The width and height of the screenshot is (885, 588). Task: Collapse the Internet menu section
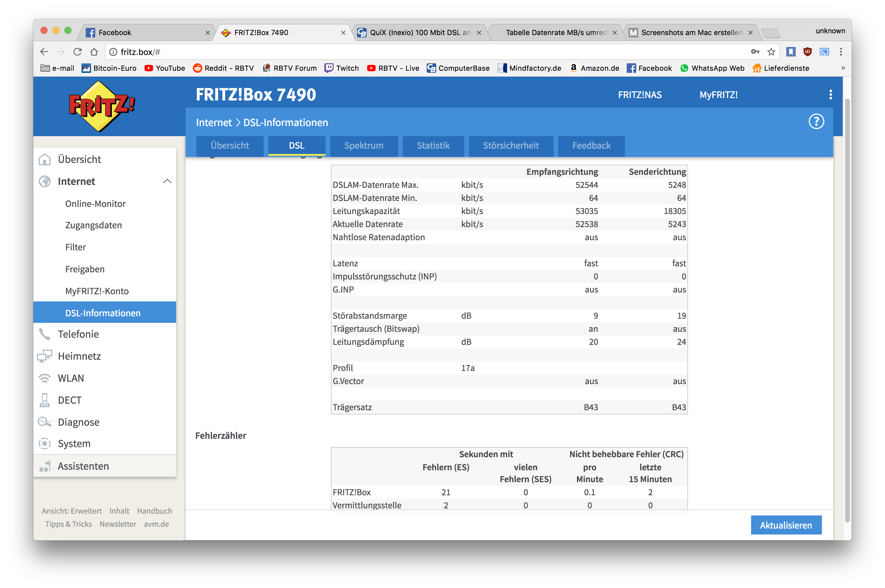pos(167,182)
